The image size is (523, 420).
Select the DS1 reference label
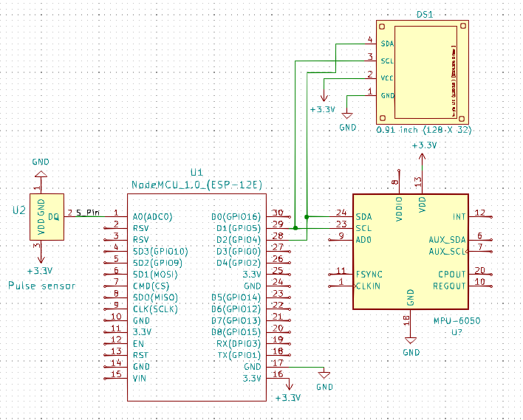click(x=425, y=14)
